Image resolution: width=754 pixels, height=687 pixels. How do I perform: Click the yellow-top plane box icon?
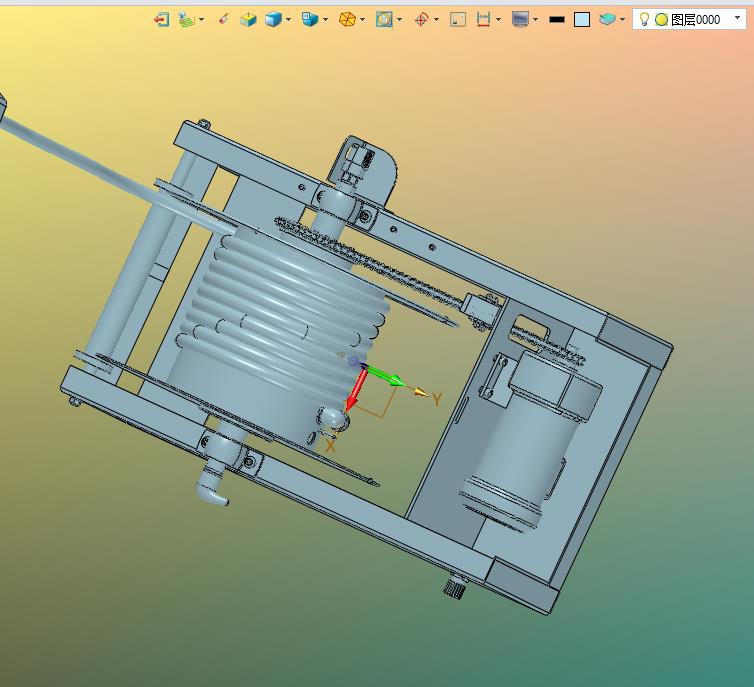[x=248, y=20]
